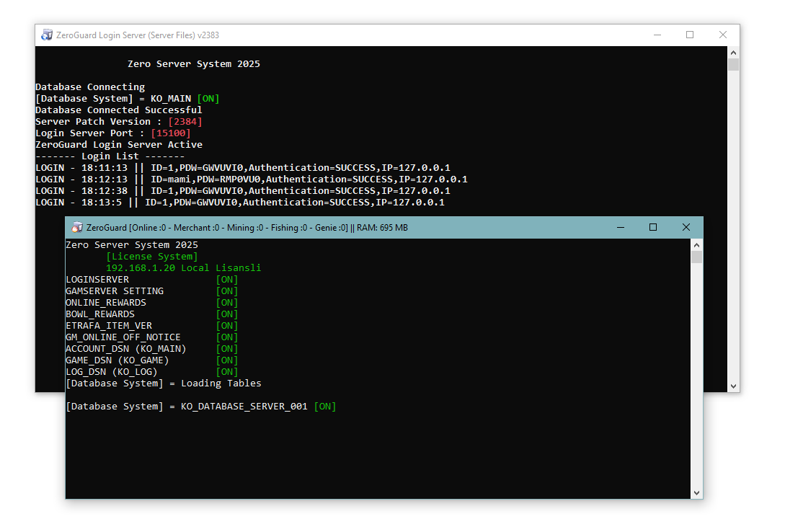The width and height of the screenshot is (785, 532).
Task: Close the ZeroGuard Login Server window
Action: tap(723, 35)
